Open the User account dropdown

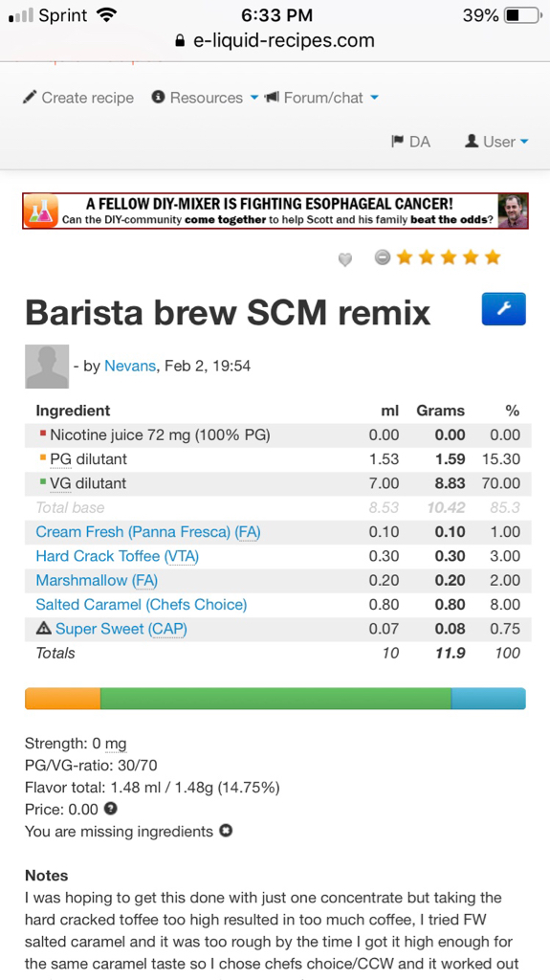(x=496, y=142)
